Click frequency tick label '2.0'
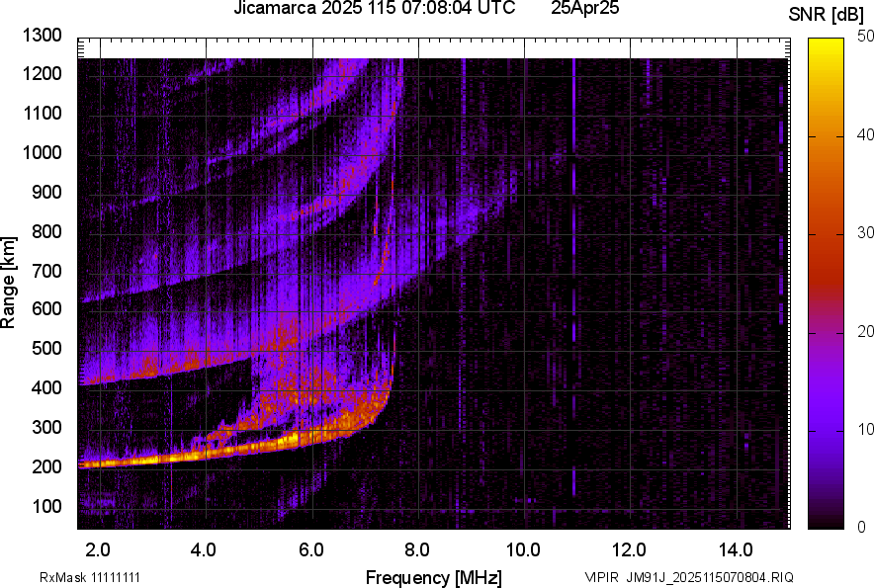The image size is (874, 588). click(x=98, y=550)
